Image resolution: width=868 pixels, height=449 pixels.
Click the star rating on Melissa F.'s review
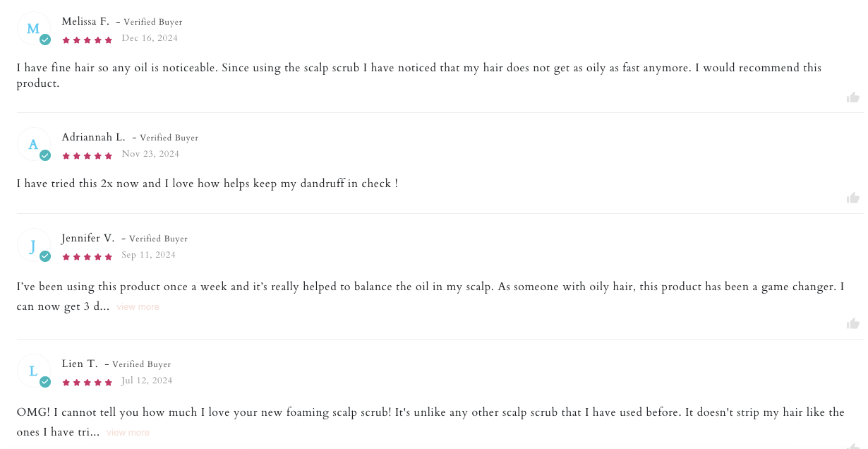coord(88,40)
